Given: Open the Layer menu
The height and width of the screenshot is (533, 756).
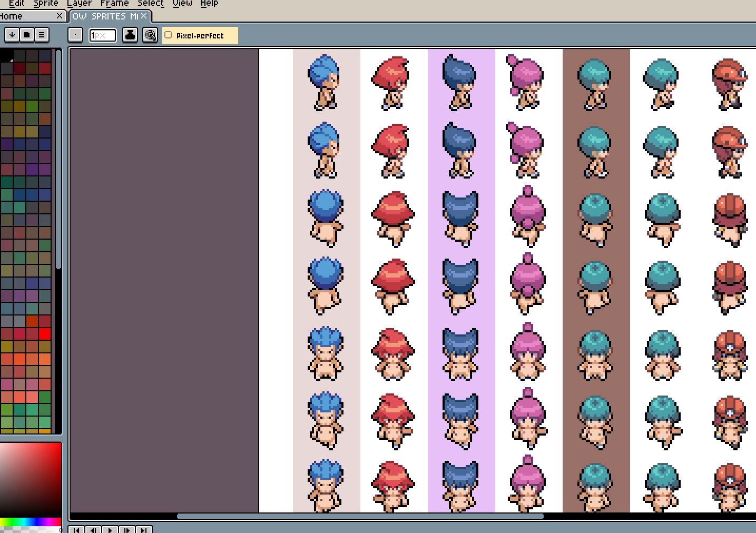Looking at the screenshot, I should point(79,3).
